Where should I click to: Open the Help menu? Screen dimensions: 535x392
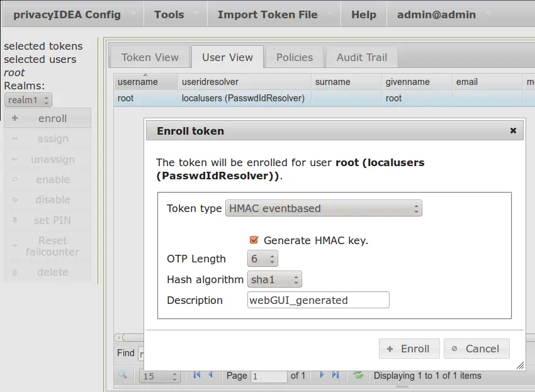tap(364, 14)
